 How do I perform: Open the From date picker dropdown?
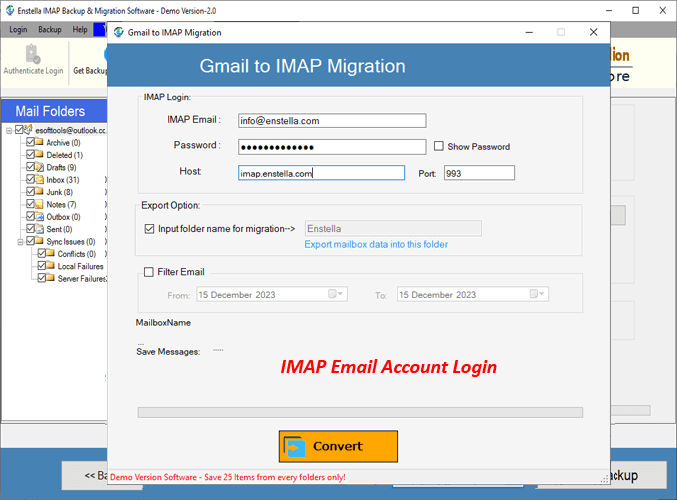point(336,294)
